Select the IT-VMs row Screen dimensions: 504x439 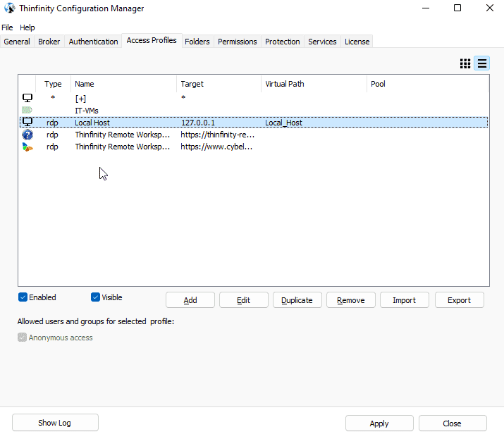click(x=254, y=111)
